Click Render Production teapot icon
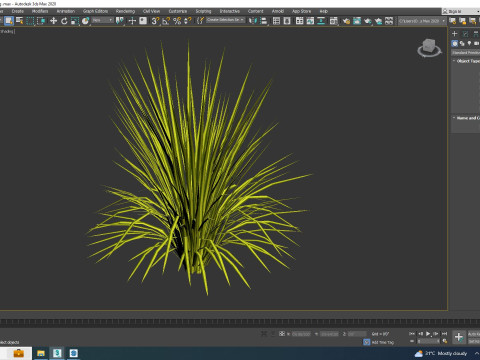 click(368, 21)
